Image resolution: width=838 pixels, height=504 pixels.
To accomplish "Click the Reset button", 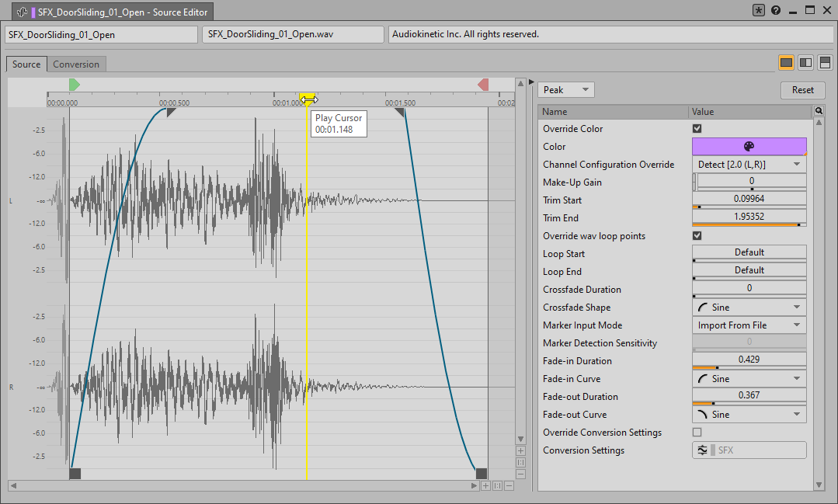I will point(802,90).
